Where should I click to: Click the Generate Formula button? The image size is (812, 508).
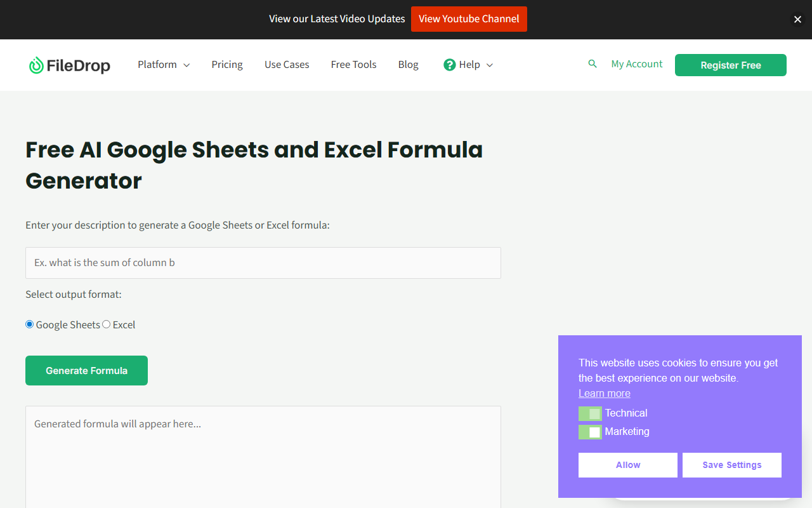[x=86, y=370]
